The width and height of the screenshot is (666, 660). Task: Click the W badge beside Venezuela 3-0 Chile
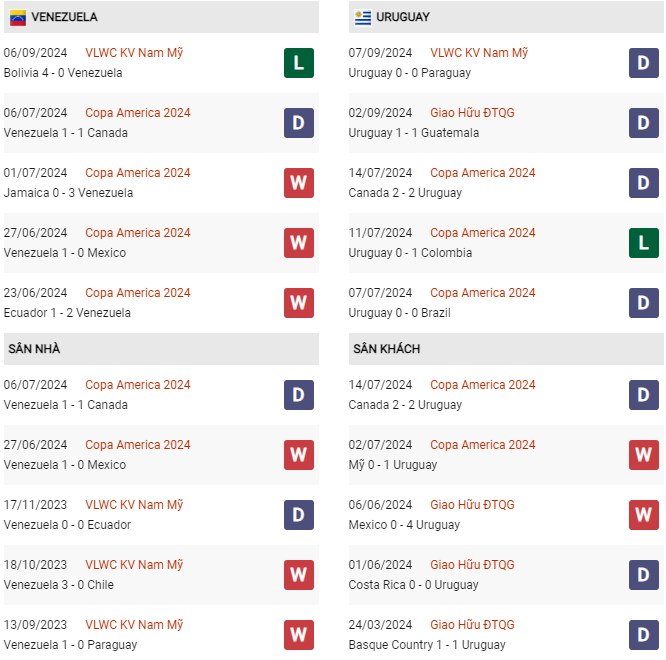299,575
